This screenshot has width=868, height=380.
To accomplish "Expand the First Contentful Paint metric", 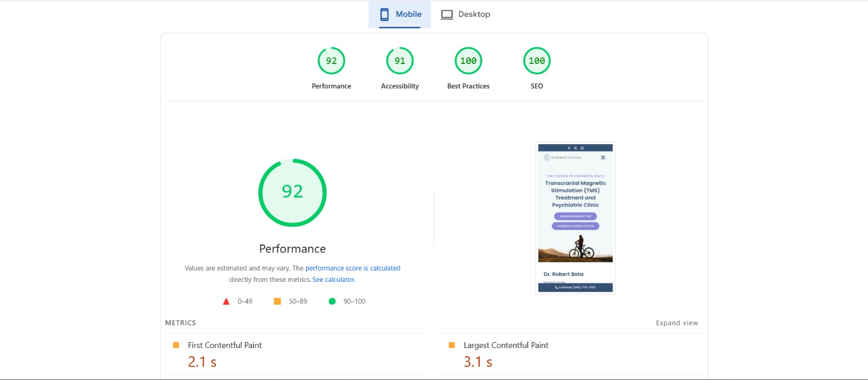I will click(x=225, y=345).
